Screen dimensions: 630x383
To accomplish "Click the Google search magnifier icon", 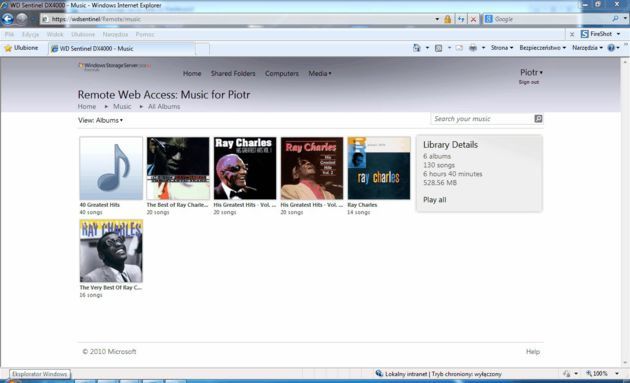I will 615,18.
